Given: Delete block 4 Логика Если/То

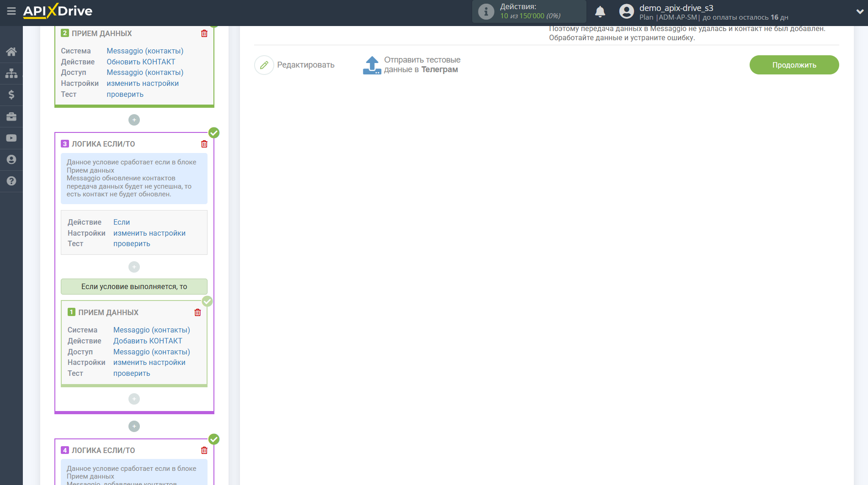Looking at the screenshot, I should tap(204, 450).
